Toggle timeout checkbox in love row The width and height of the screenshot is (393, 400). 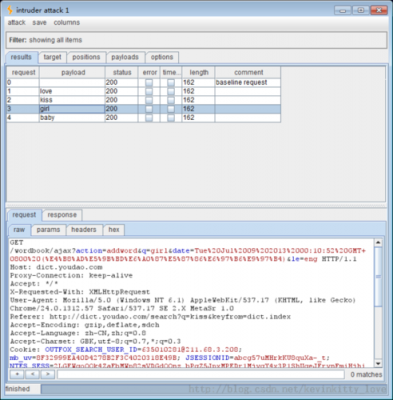click(171, 91)
